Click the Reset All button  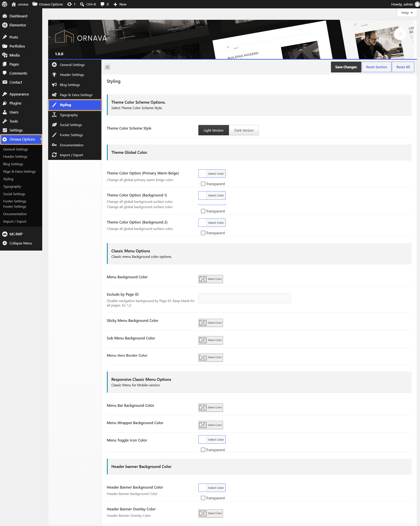[403, 67]
